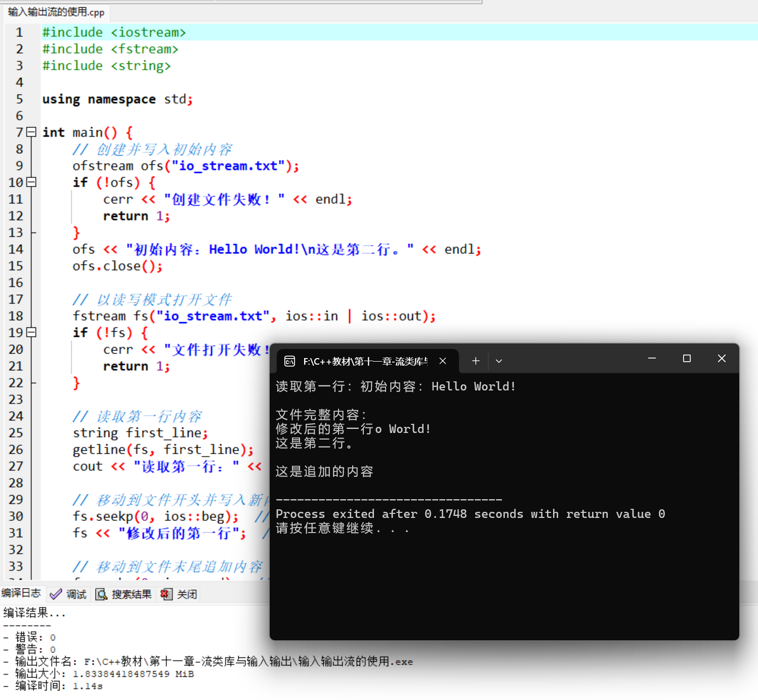Click terminal line '读取第一行: 初始内容: Hello World!'
Viewport: 758px width, 700px height.
(x=396, y=386)
